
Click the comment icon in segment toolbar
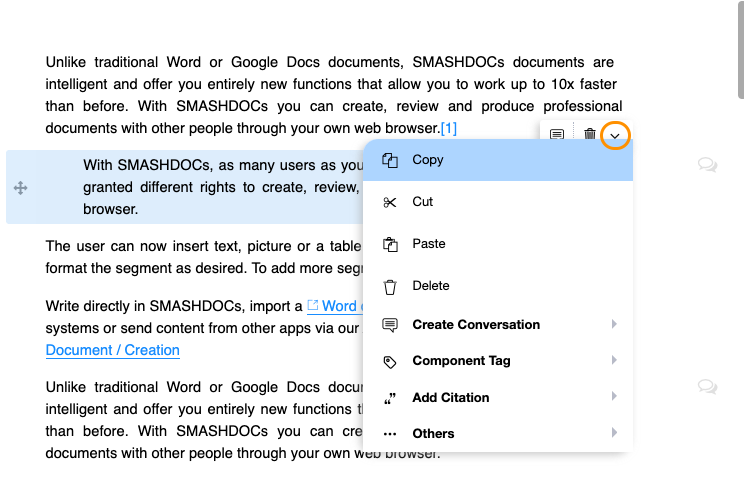click(557, 134)
